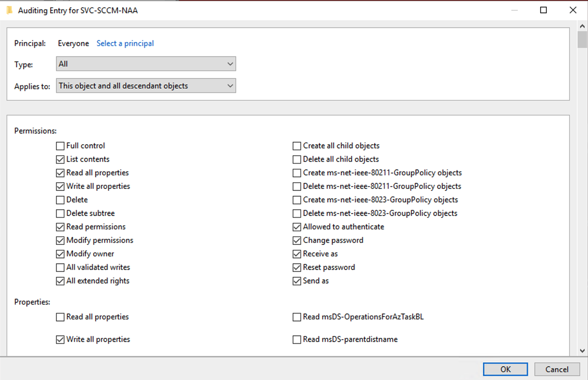Viewport: 588px width, 380px height.
Task: Uncheck Read all properties under Permissions
Action: [60, 173]
